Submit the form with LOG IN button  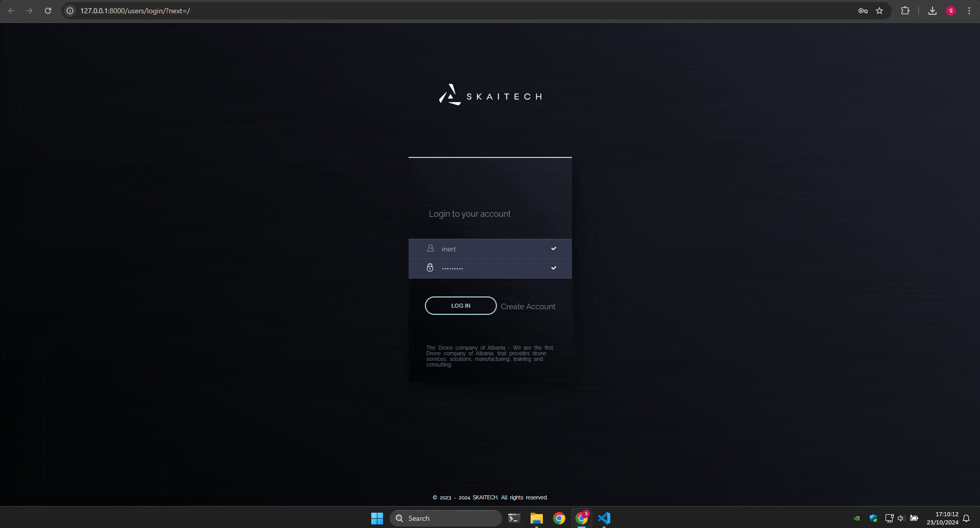coord(461,306)
